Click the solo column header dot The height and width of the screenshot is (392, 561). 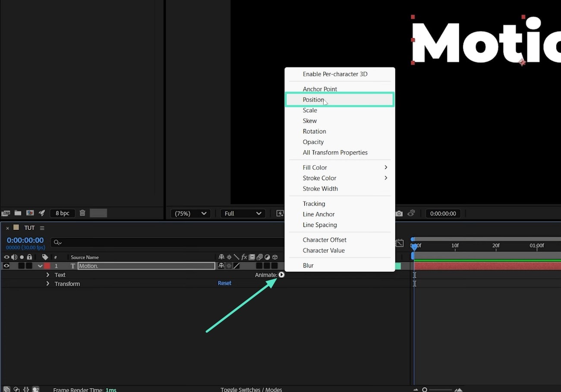pyautogui.click(x=22, y=257)
